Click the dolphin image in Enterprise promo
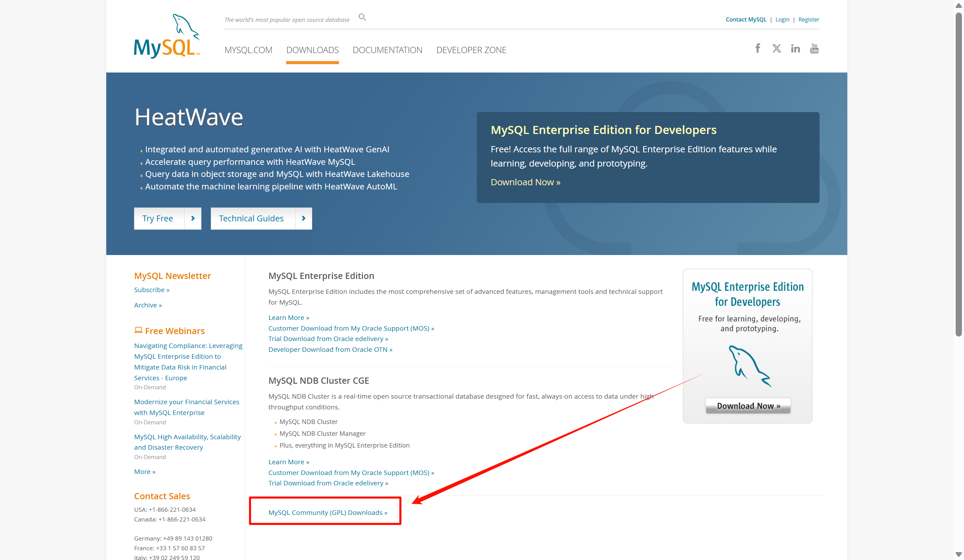 749,366
